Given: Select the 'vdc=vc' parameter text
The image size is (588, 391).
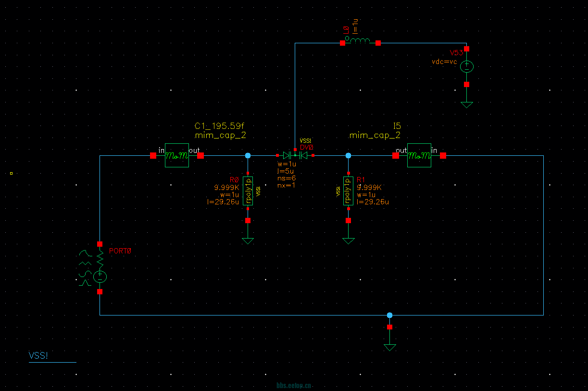Looking at the screenshot, I should pos(444,62).
